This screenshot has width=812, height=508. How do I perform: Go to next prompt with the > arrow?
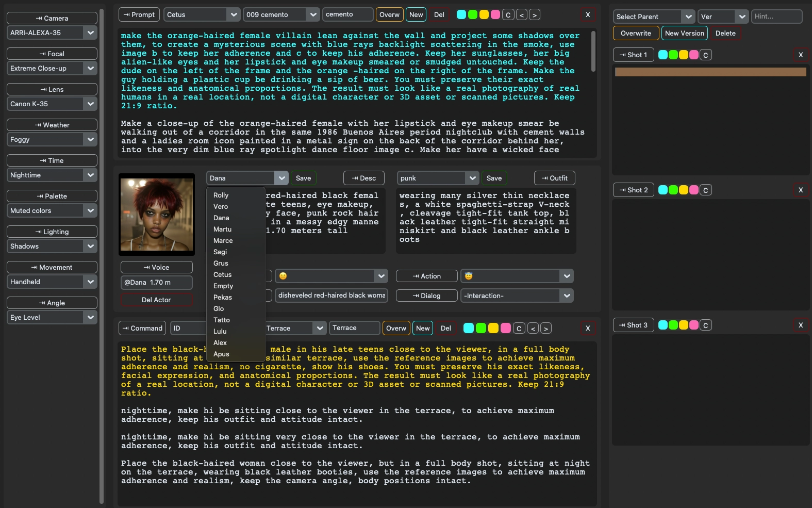click(535, 15)
